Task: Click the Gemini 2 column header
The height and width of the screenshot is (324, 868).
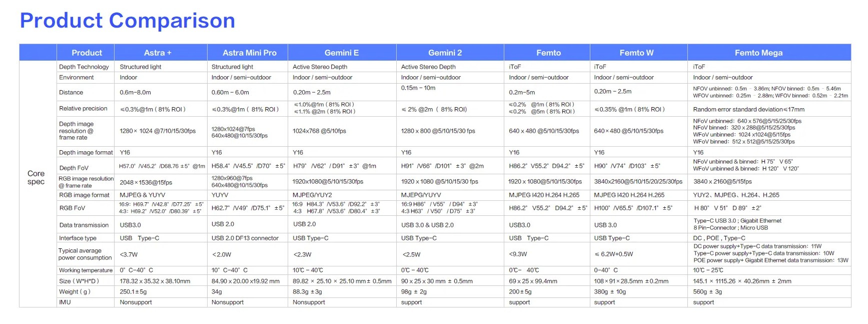Action: coord(445,53)
